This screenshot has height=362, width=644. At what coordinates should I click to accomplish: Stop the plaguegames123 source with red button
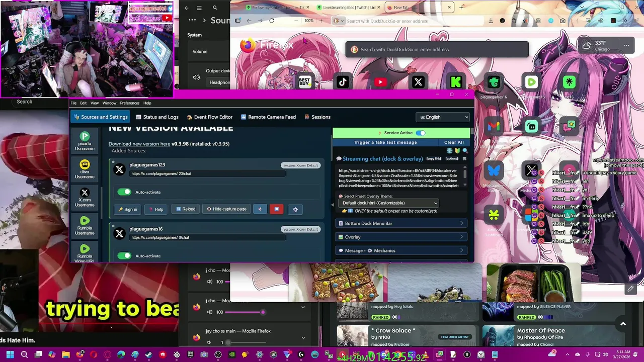(x=276, y=209)
